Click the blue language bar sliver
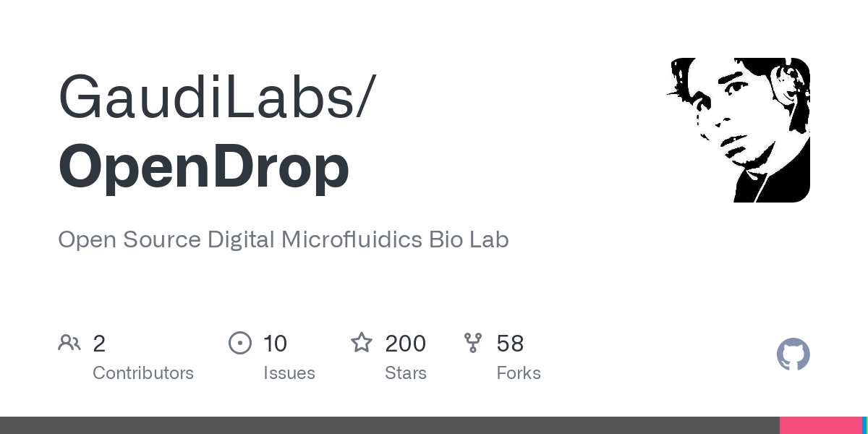Screen dimensions: 868x434 coord(865,425)
